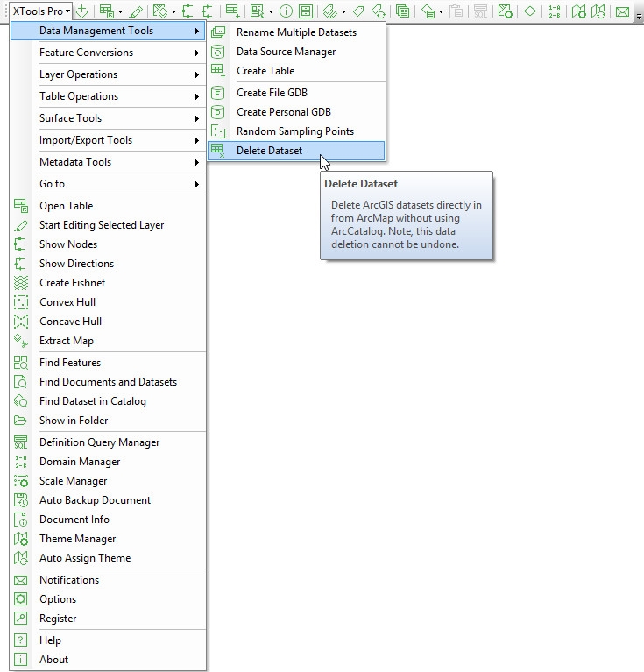Click the Notifications envelope icon in toolbar
Image resolution: width=644 pixels, height=672 pixels.
(x=622, y=11)
